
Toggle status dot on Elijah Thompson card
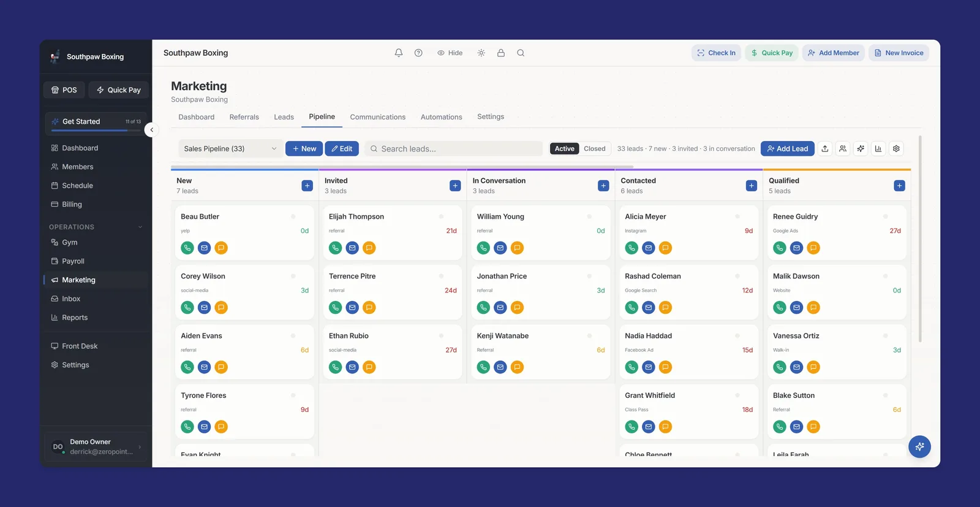(x=441, y=216)
